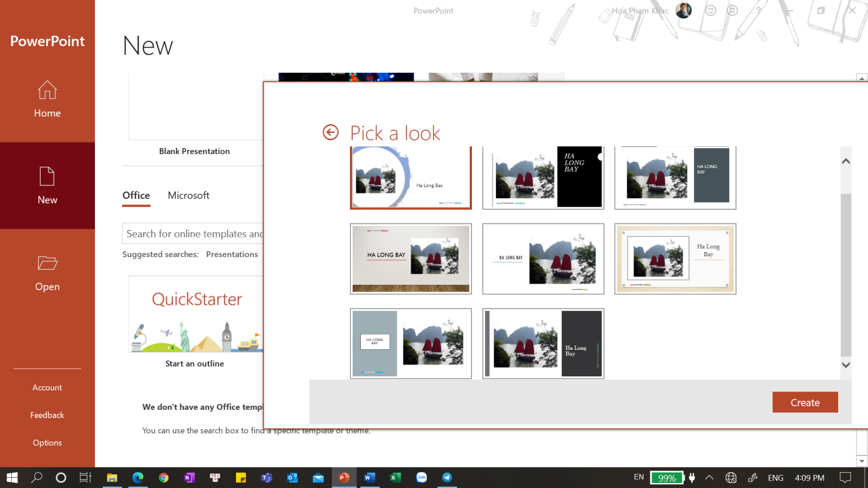Select the black Ha Long Bay theme variant
868x488 pixels.
[x=543, y=177]
